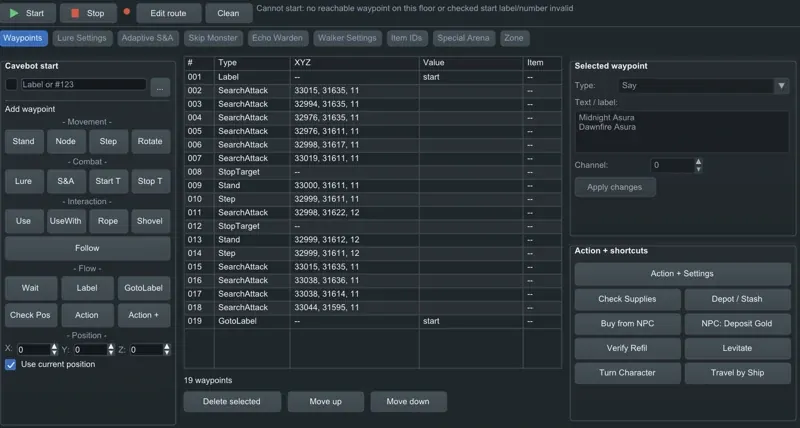Screen dimensions: 800x428
Task: Move the selected waypoint down
Action: pos(408,402)
